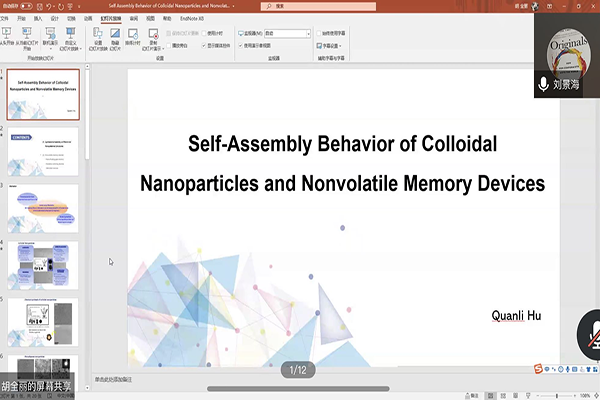
Task: Expand the Custom Slide Show dropdown
Action: pos(71,42)
